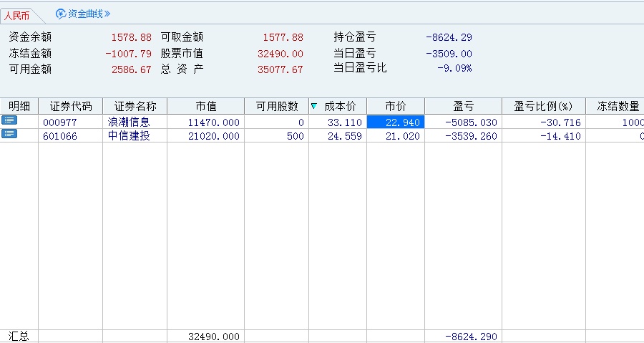Viewport: 644px width, 343px height.
Task: Click market value 11470.000
Action: 213,122
